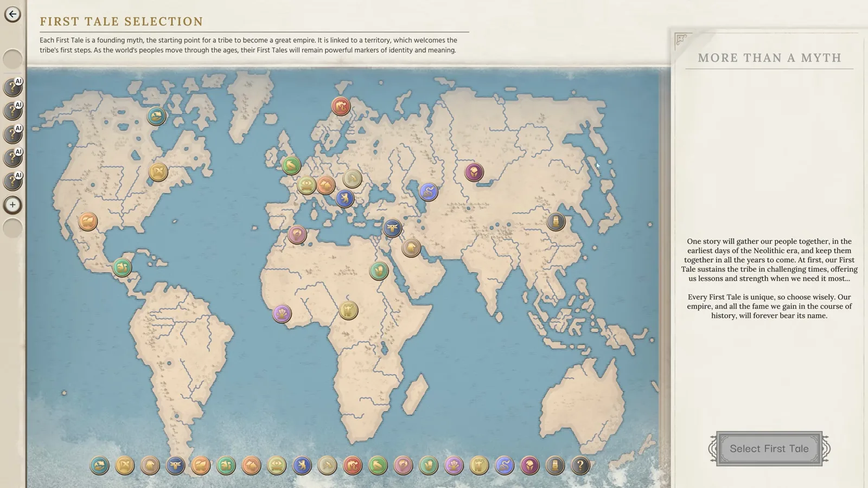Select the green tale marker in Central America

[122, 267]
